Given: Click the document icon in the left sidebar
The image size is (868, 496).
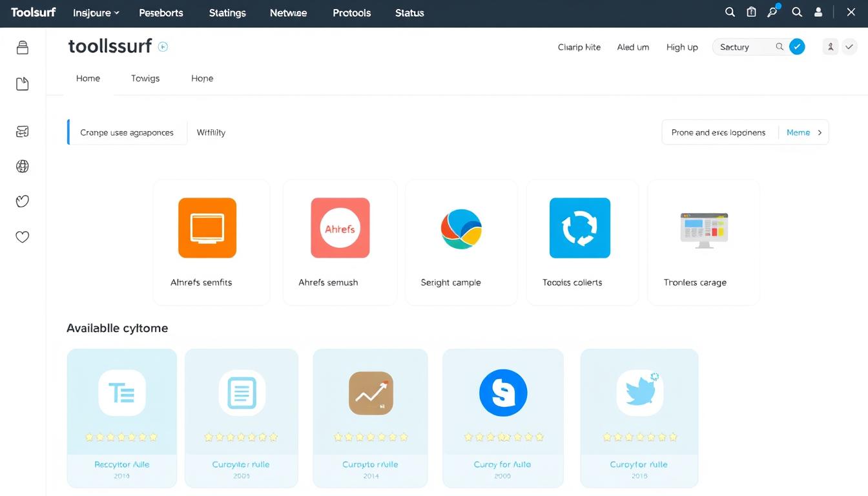Looking at the screenshot, I should pyautogui.click(x=22, y=83).
